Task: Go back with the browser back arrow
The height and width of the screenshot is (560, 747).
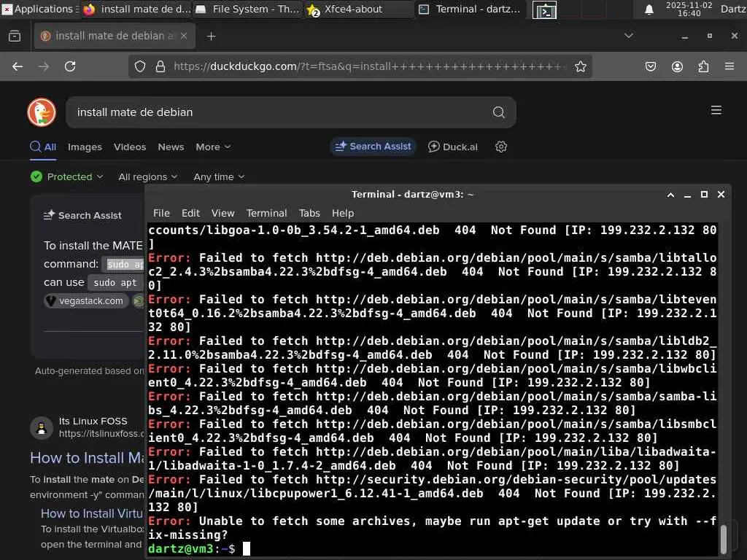Action: tap(18, 66)
